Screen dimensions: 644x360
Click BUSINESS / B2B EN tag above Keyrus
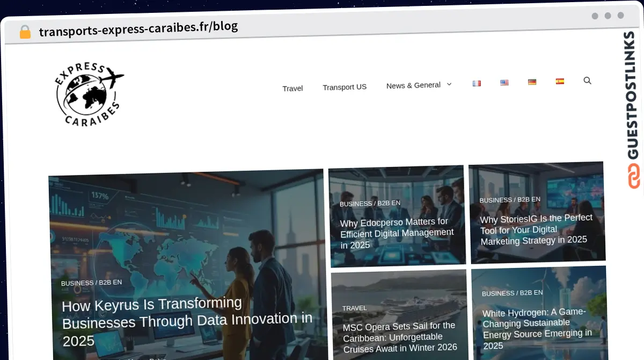coord(91,283)
